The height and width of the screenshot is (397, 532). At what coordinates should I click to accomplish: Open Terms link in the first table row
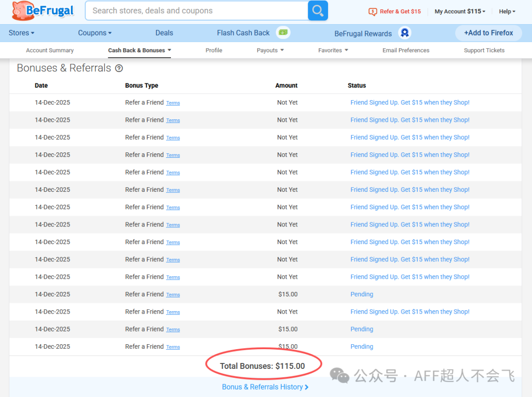click(x=173, y=103)
